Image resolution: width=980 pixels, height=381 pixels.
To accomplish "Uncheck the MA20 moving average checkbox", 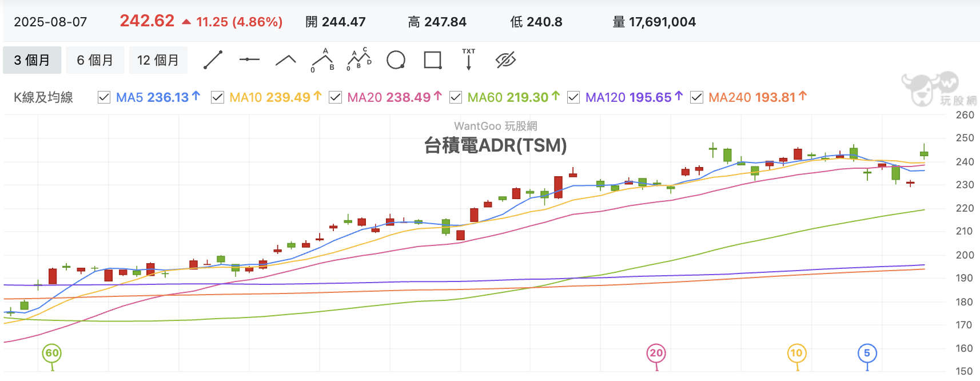I will point(336,97).
